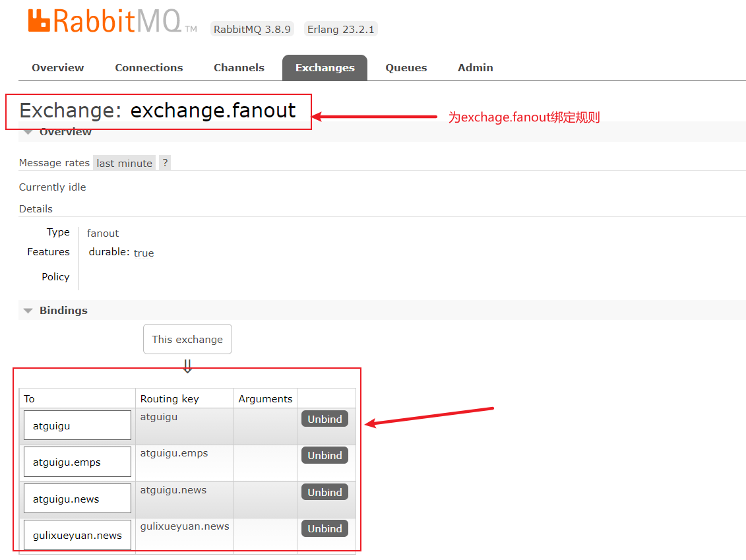Open the atguigu.emps queue link
The height and width of the screenshot is (560, 746).
click(x=77, y=462)
